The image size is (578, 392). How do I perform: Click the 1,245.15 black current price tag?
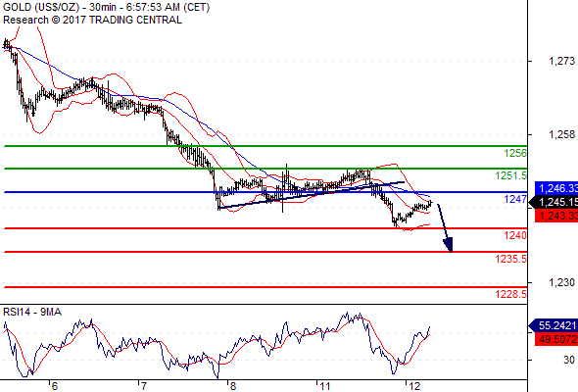click(554, 202)
